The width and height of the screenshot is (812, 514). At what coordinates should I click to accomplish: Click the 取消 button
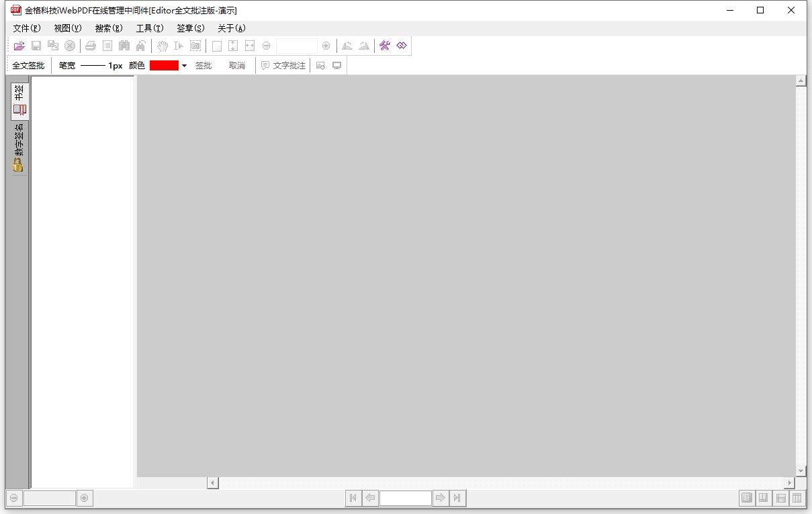[237, 65]
